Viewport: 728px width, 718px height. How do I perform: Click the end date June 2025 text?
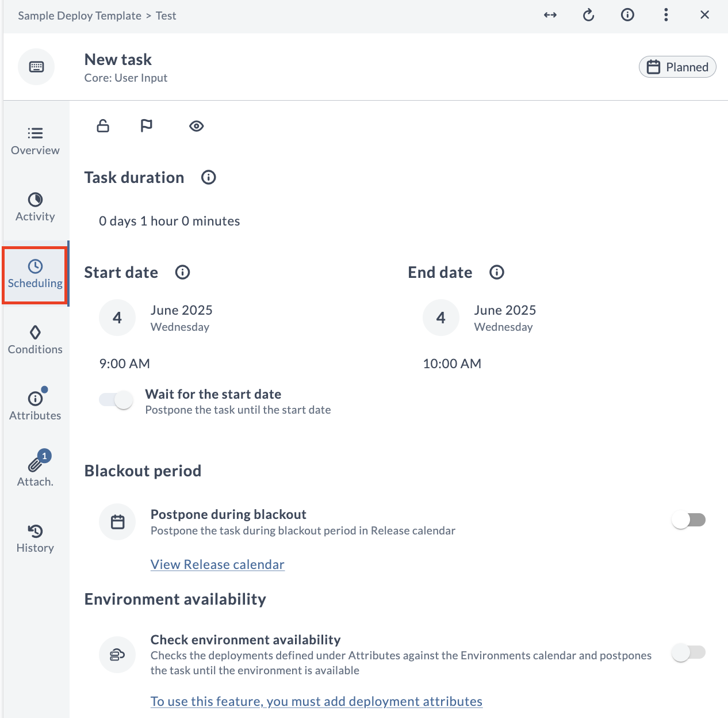[505, 310]
